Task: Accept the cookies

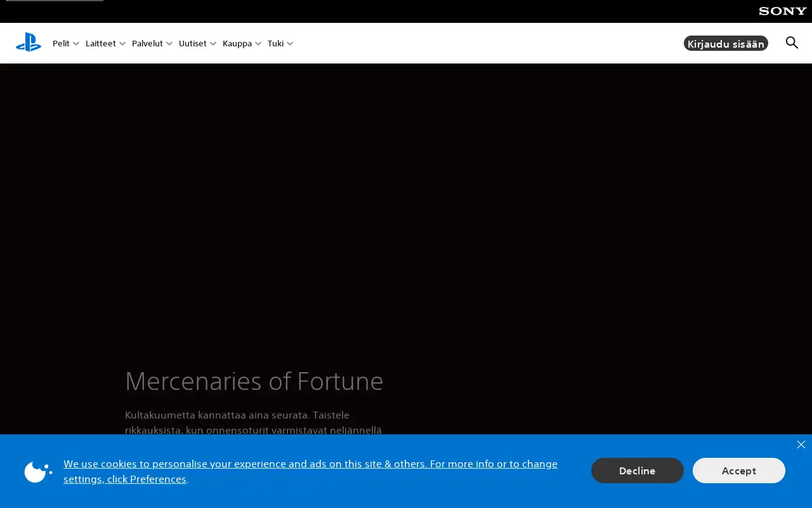Action: (739, 471)
